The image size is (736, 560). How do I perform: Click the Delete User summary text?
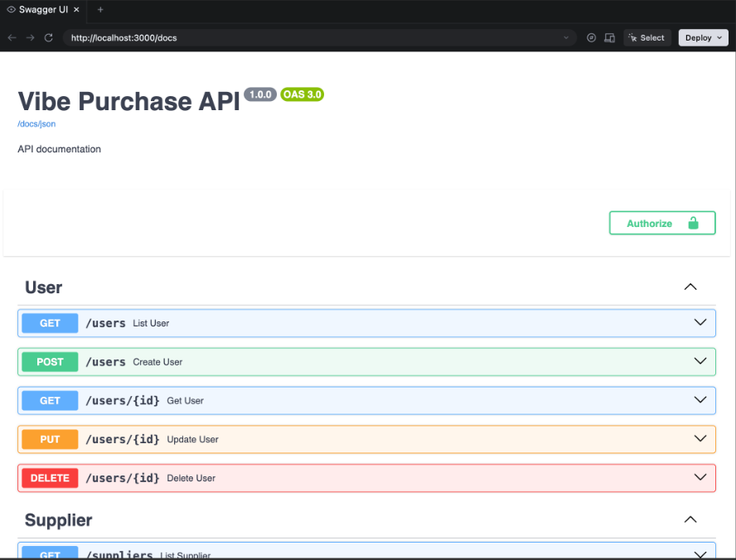tap(191, 478)
